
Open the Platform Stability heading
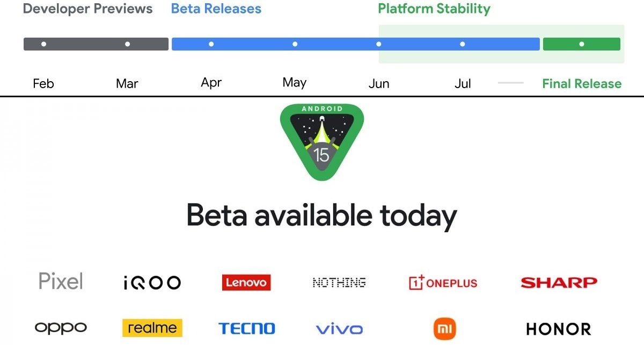(x=434, y=9)
